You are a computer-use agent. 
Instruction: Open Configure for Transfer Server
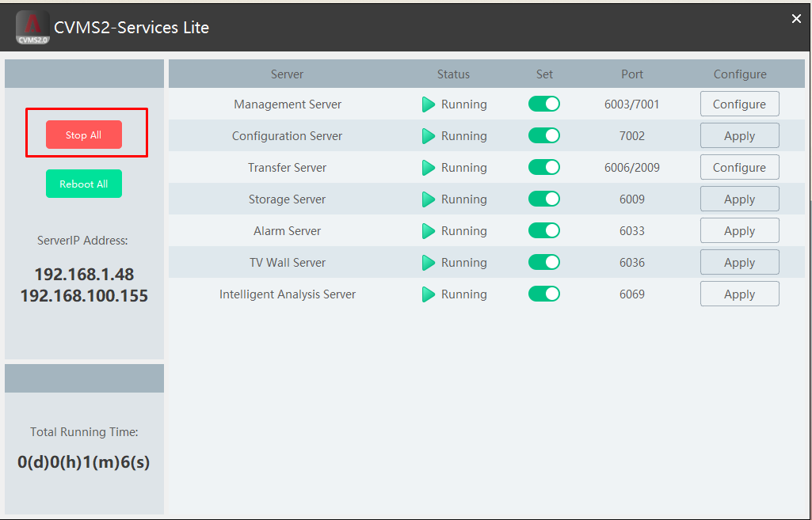[x=739, y=167]
